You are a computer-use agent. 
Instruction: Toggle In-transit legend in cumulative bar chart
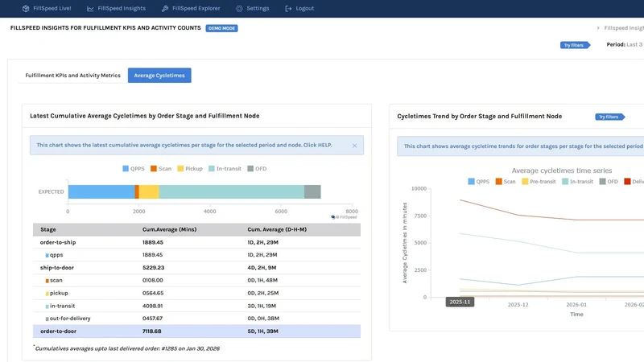[x=225, y=169]
